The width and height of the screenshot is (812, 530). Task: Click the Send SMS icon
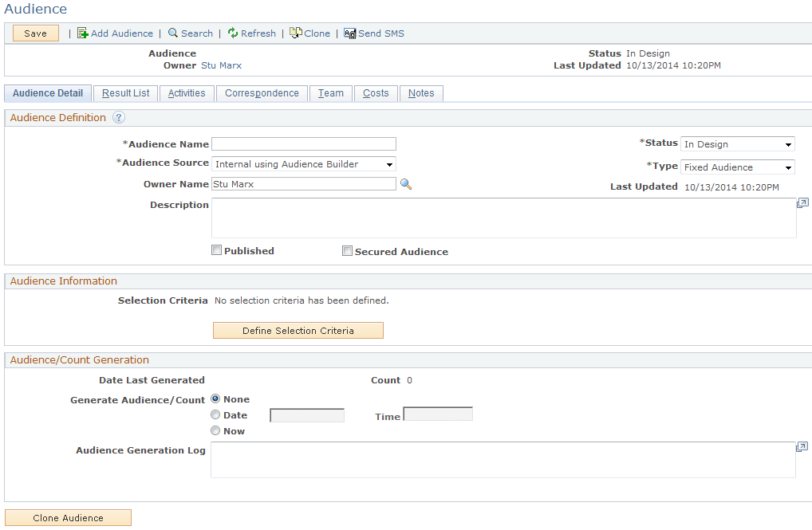(x=349, y=33)
